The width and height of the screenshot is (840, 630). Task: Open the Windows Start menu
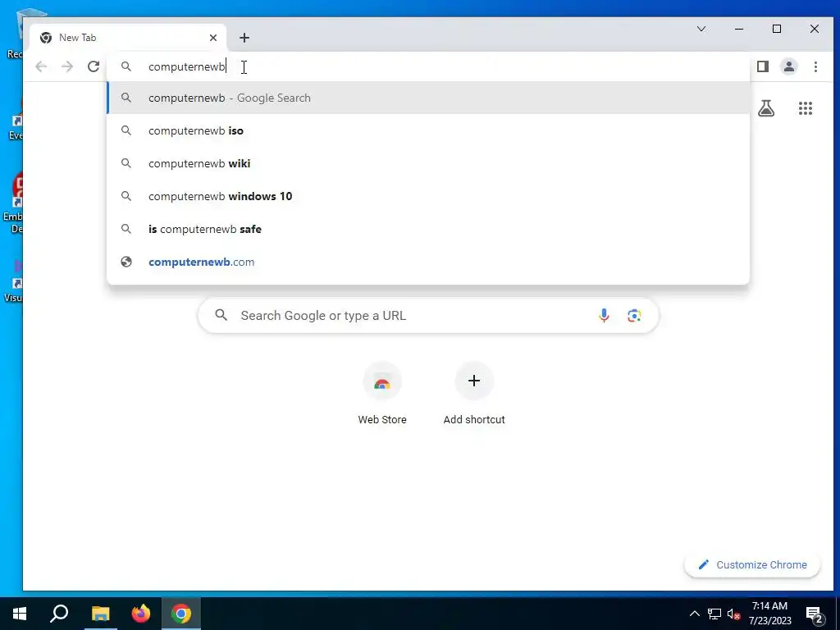pos(20,614)
